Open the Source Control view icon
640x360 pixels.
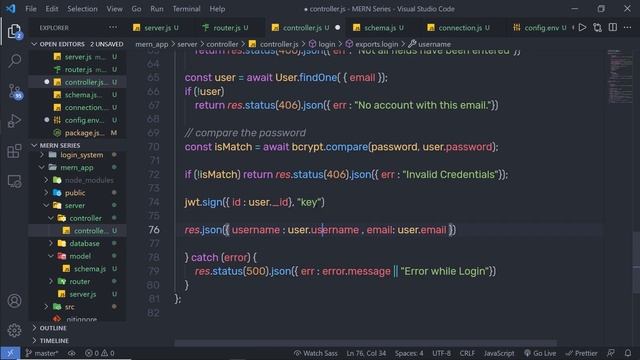point(14,91)
